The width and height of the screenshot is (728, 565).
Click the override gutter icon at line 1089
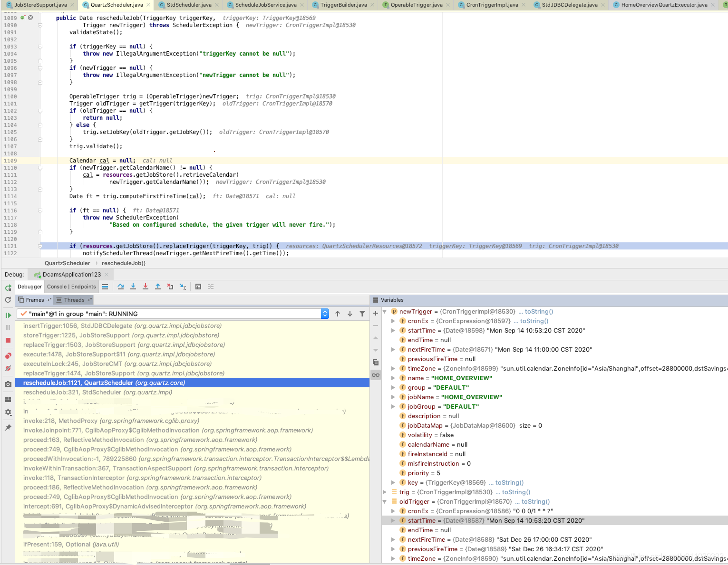coord(23,18)
